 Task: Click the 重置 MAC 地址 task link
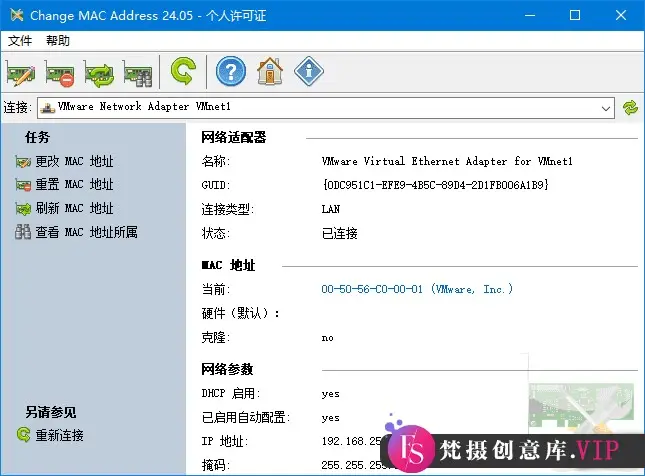pyautogui.click(x=74, y=185)
